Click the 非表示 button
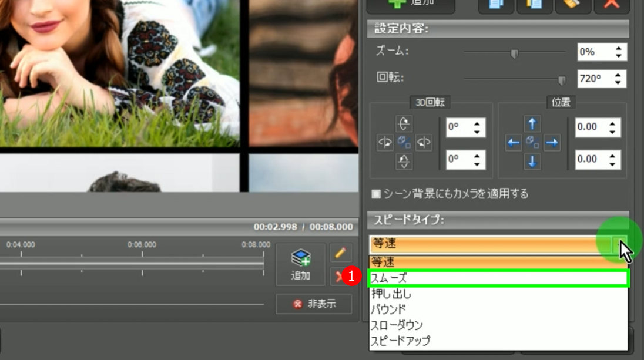 click(x=314, y=304)
